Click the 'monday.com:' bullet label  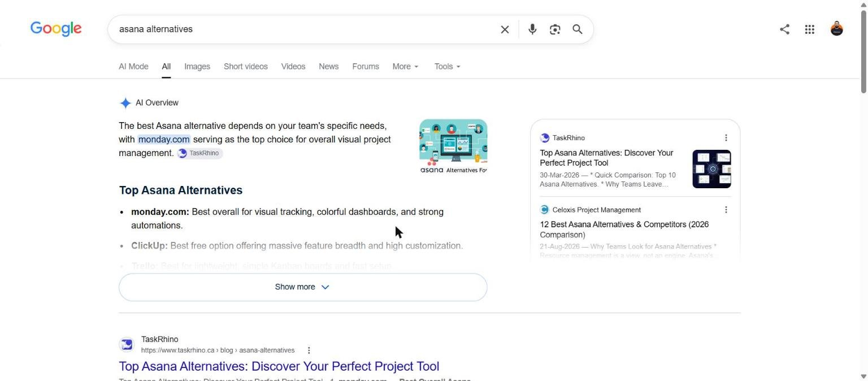160,212
